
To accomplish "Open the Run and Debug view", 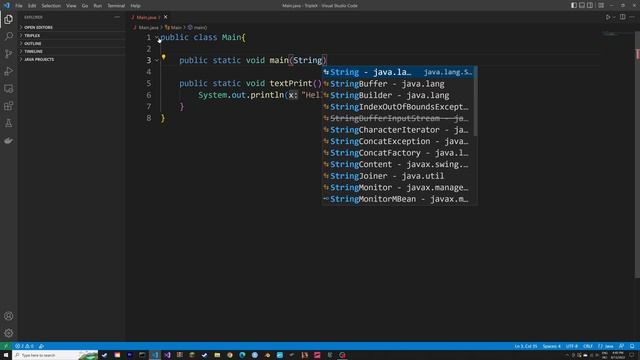I will click(x=9, y=71).
